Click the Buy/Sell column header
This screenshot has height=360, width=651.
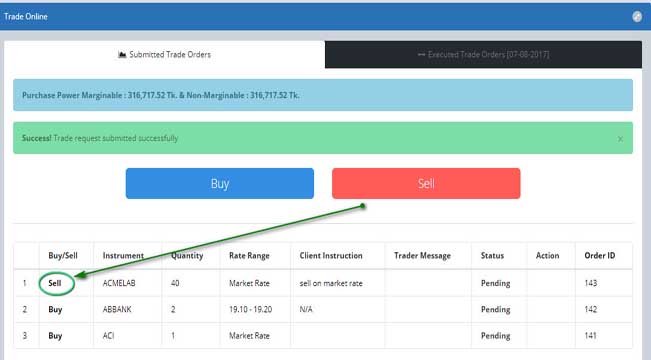(63, 255)
